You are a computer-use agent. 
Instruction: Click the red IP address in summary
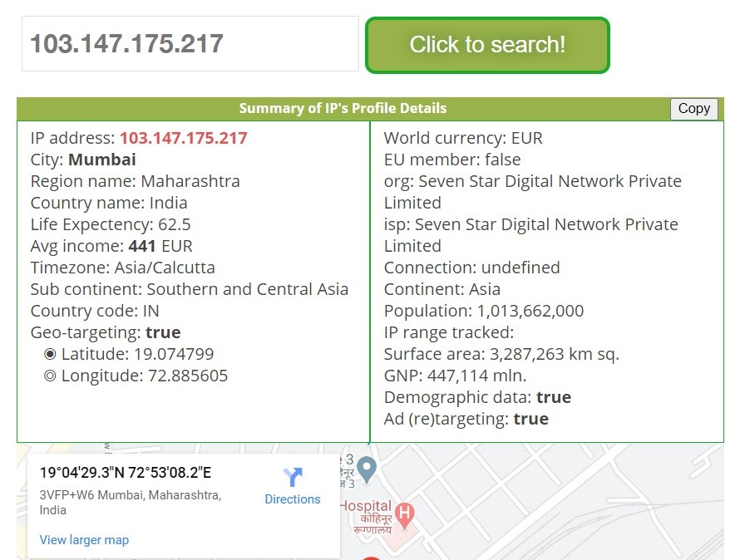coord(183,138)
